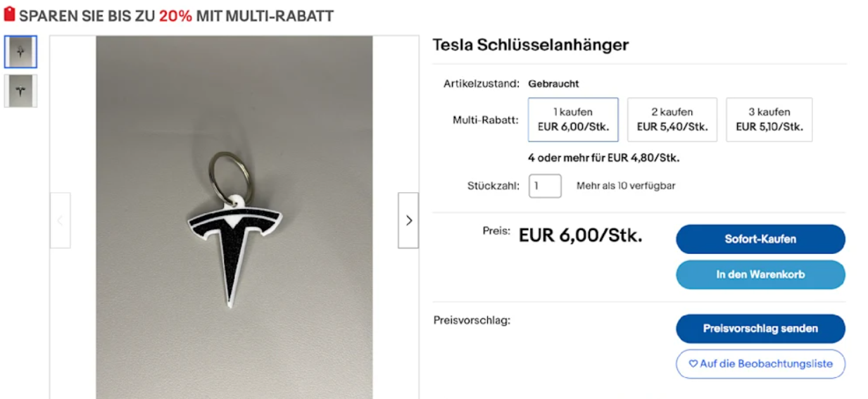The width and height of the screenshot is (868, 399).
Task: Go to the previous product image arrow
Action: 60,220
